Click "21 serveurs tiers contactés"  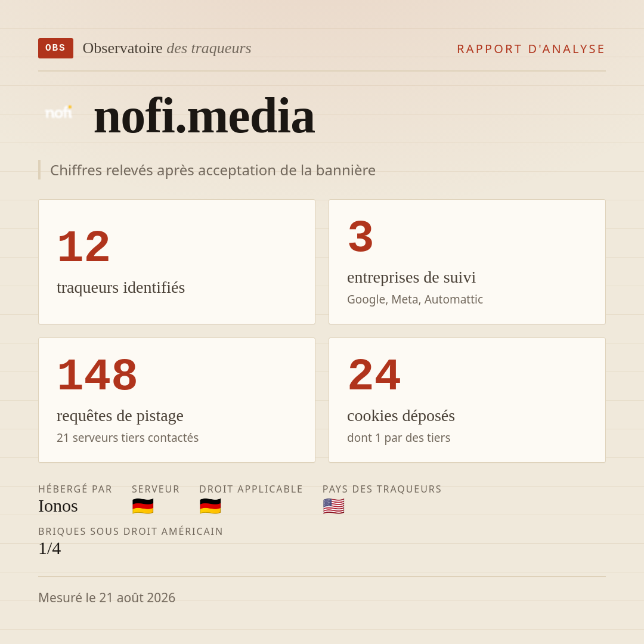pos(128,438)
